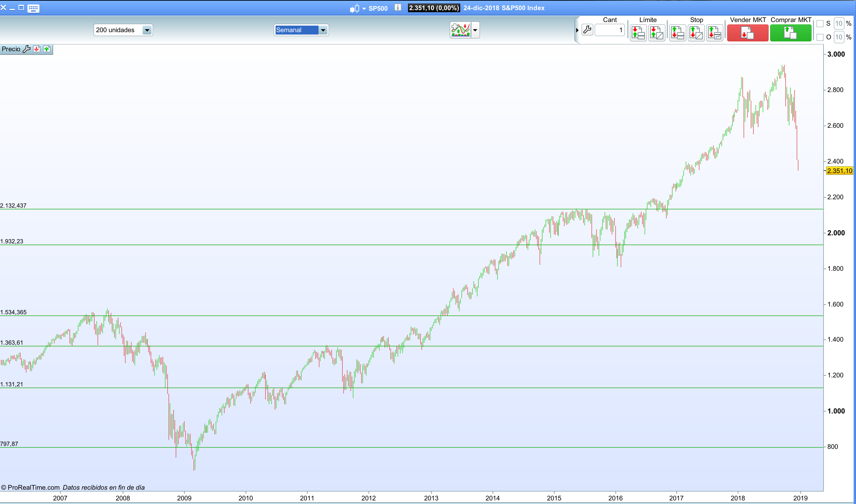
Task: Enable the O percent checkbox
Action: (x=820, y=37)
